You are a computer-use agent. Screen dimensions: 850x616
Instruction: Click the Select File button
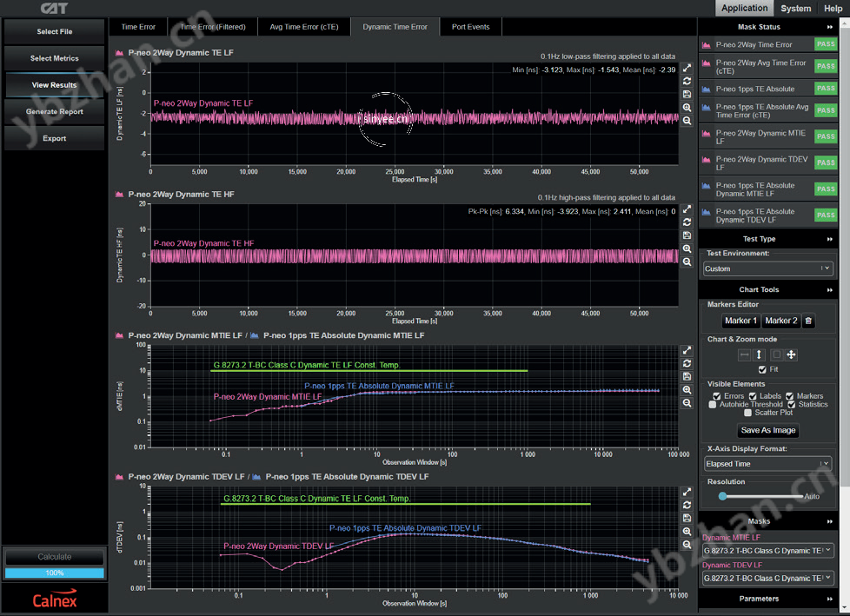coord(54,32)
